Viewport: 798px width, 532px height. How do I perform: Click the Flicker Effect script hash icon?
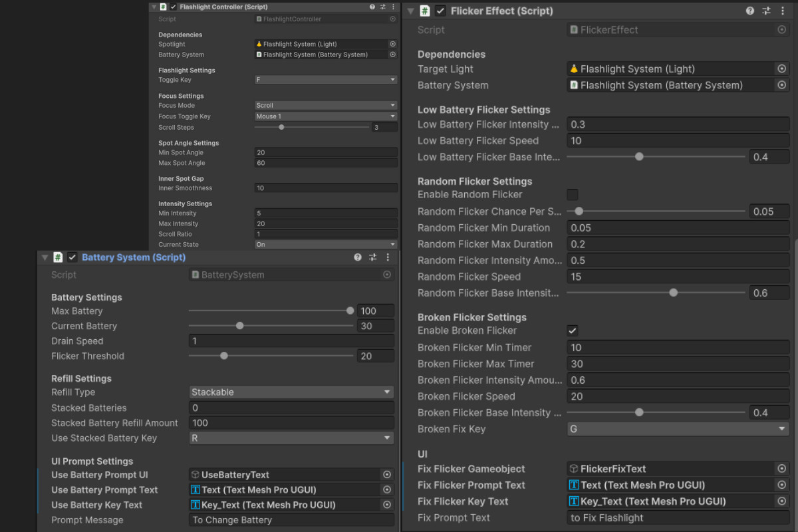point(424,11)
